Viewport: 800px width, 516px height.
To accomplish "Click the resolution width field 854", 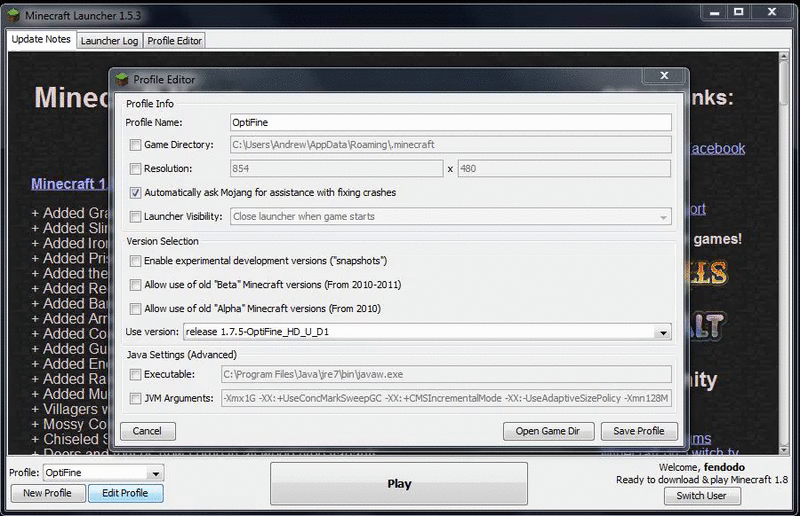I will pyautogui.click(x=337, y=169).
